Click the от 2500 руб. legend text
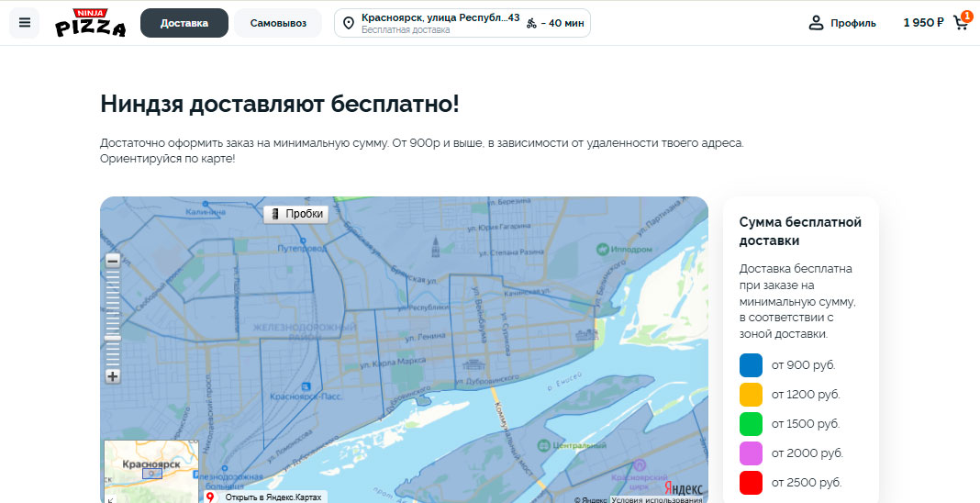Image resolution: width=980 pixels, height=503 pixels. point(807,483)
